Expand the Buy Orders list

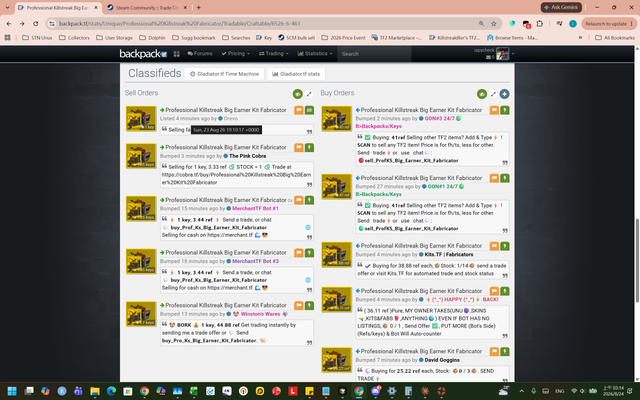pyautogui.click(x=493, y=94)
